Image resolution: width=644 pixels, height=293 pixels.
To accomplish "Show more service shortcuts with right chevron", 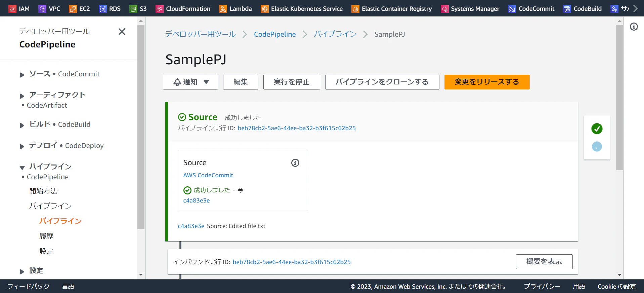I will [x=635, y=9].
